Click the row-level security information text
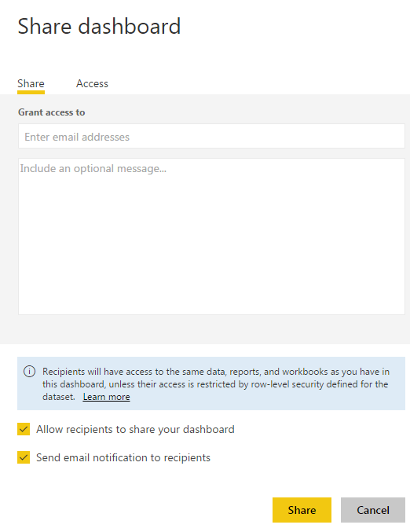 pos(216,384)
